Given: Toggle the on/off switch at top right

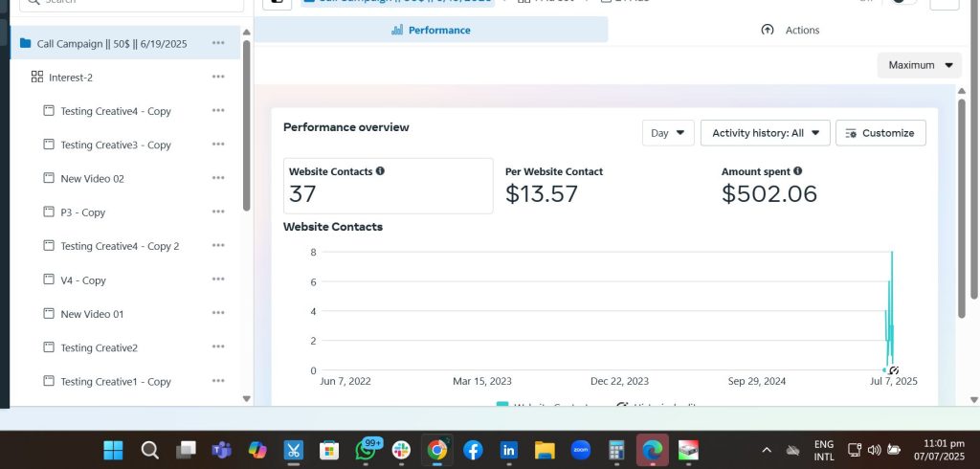Looking at the screenshot, I should [901, 2].
